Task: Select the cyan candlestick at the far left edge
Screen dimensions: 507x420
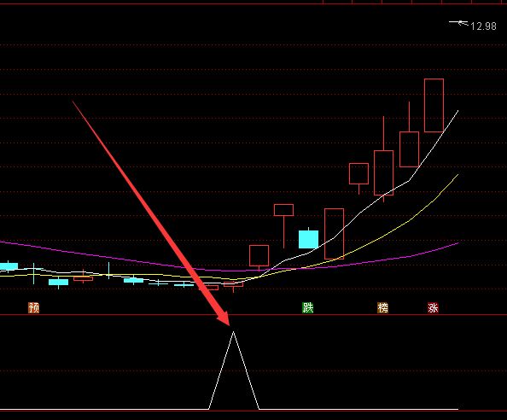Action: coord(9,266)
